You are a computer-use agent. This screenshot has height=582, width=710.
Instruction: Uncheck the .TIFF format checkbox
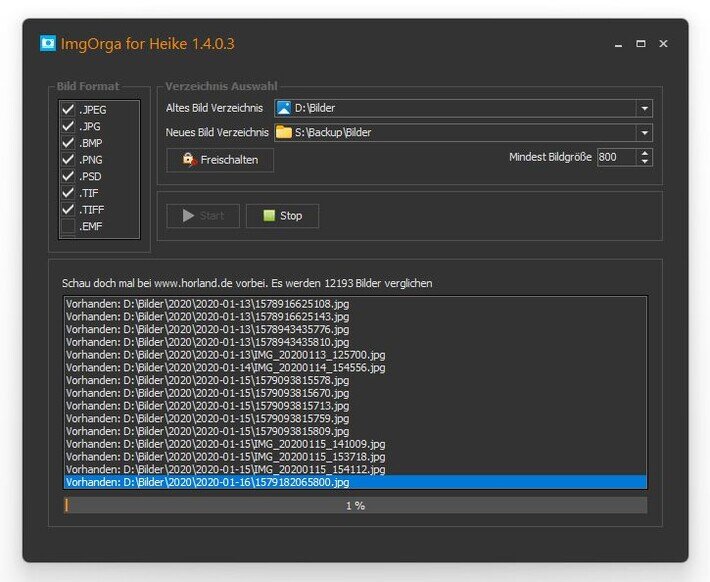pyautogui.click(x=68, y=210)
